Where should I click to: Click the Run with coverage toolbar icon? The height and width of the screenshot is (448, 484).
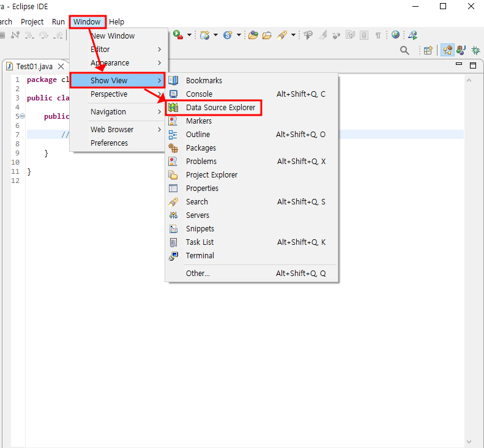pyautogui.click(x=178, y=35)
